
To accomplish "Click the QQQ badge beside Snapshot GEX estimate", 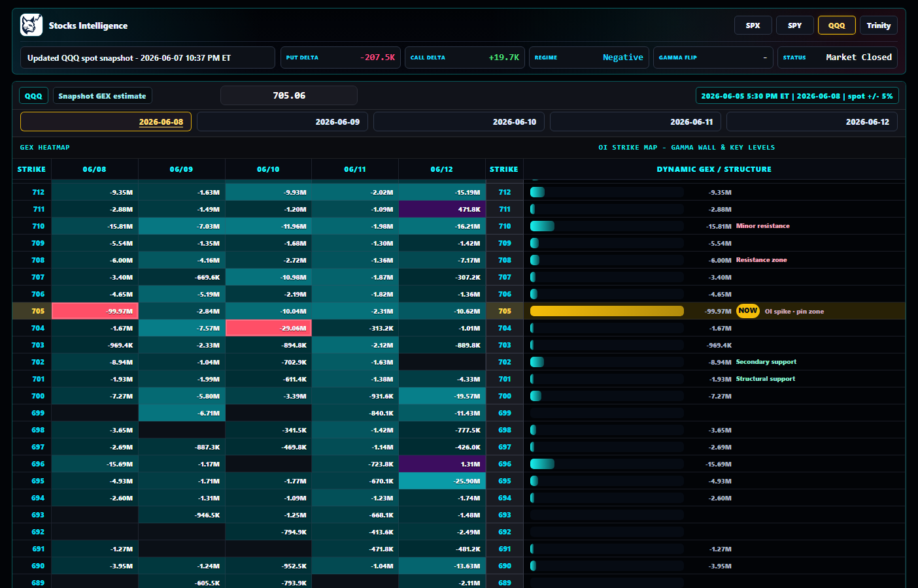I will pos(33,96).
